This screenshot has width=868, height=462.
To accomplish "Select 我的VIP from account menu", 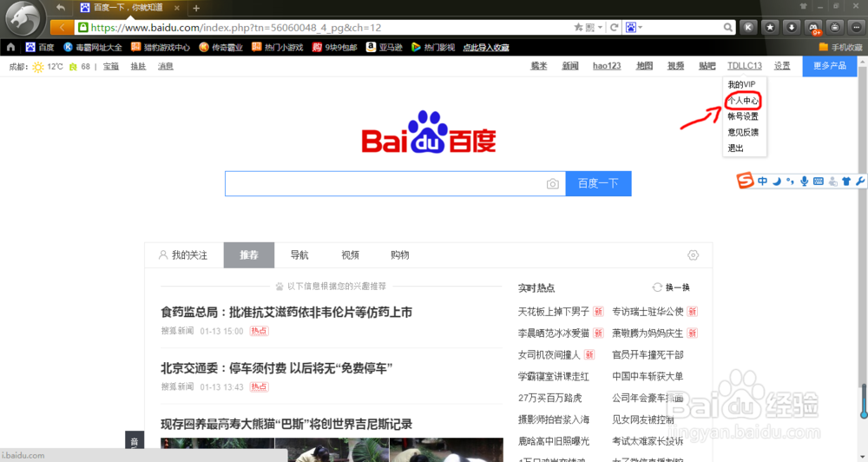I will [741, 84].
